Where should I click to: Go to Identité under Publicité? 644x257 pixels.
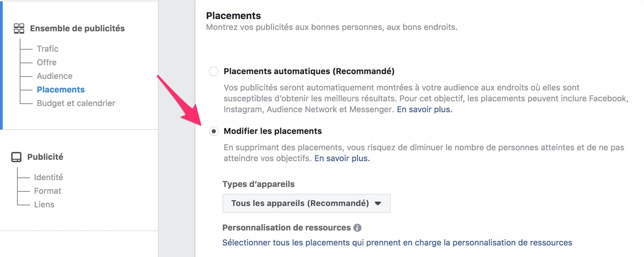(48, 177)
